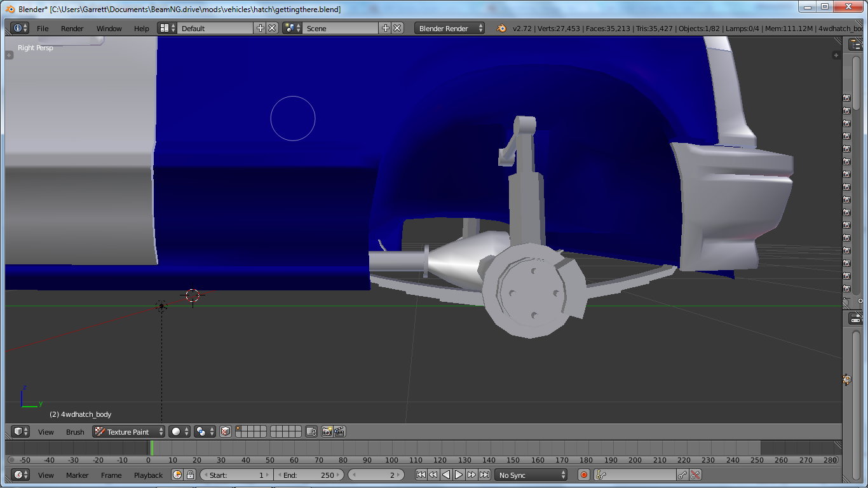Open the File menu

click(x=43, y=29)
